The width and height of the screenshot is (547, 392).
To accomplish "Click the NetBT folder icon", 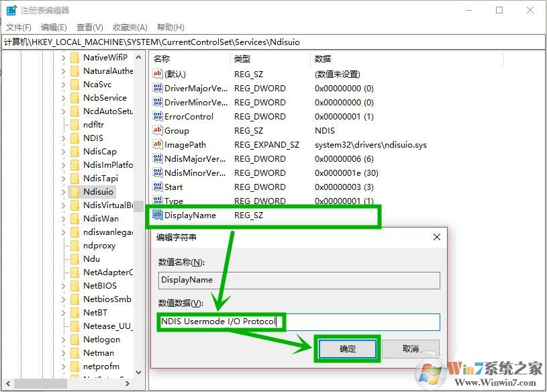I will point(75,313).
